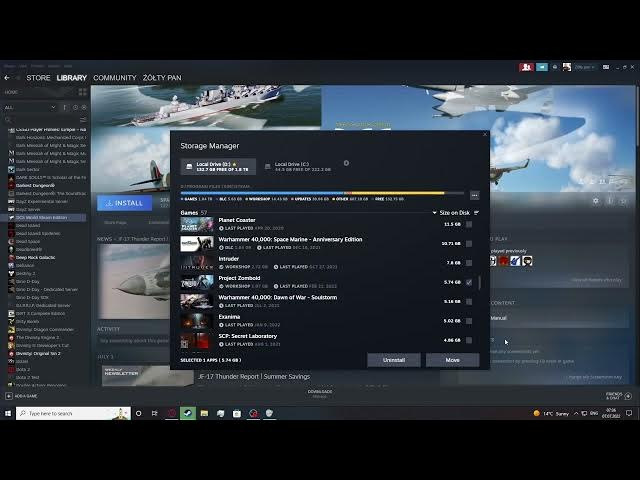Close the Storage Manager dialog
The image size is (640, 480).
coord(485,134)
